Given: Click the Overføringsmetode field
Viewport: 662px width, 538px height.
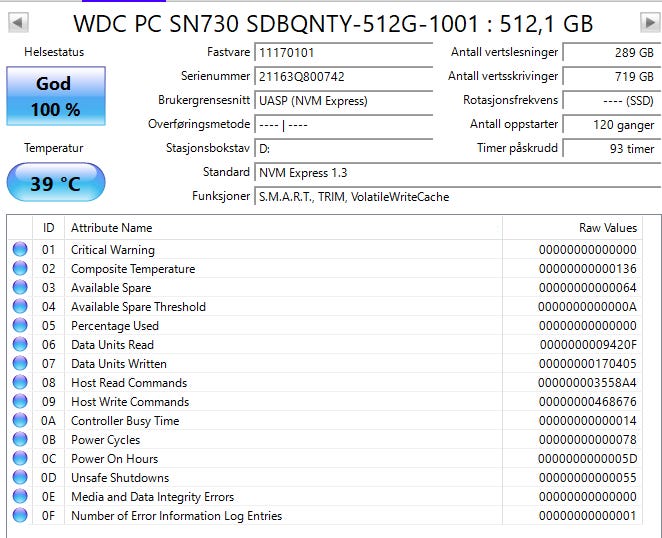Looking at the screenshot, I should coord(344,125).
